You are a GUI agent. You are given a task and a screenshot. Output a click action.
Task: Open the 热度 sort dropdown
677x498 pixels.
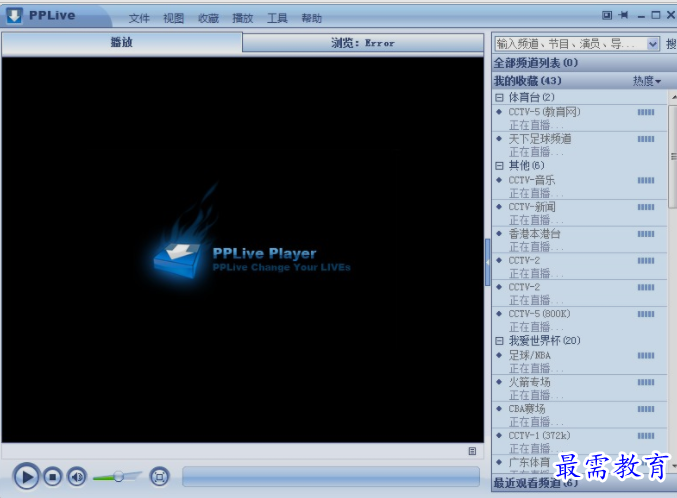(647, 81)
